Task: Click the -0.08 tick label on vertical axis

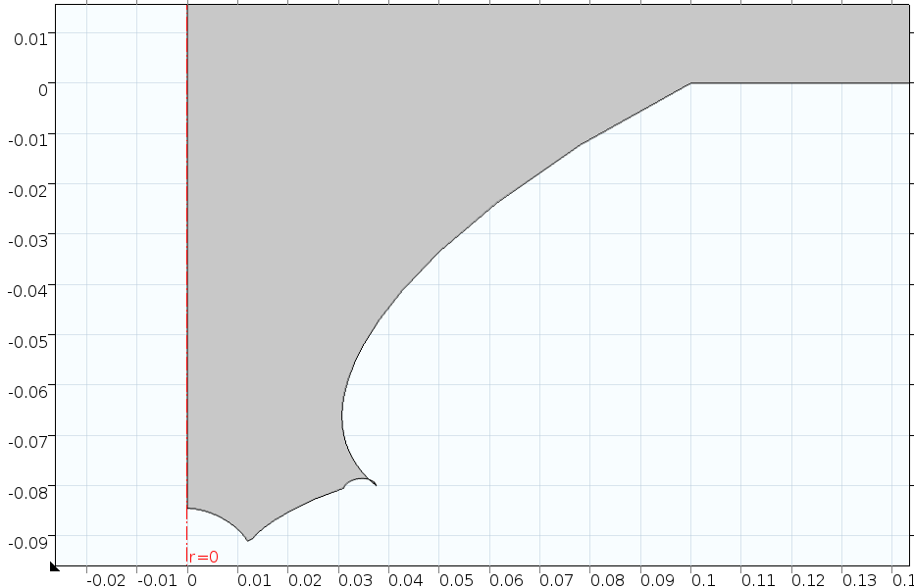Action: 28,492
